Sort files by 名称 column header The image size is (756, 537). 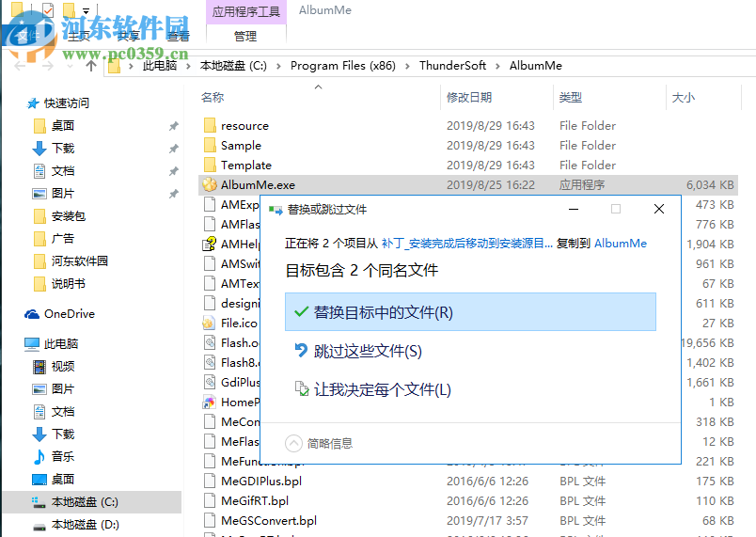[x=213, y=98]
